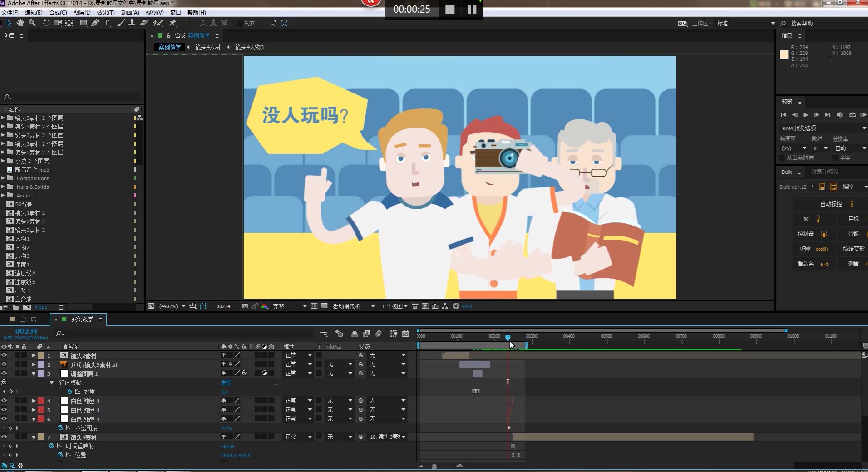Screen dimensions: 868x472
Task: Select the Roto Brush tool
Action: pyautogui.click(x=157, y=23)
